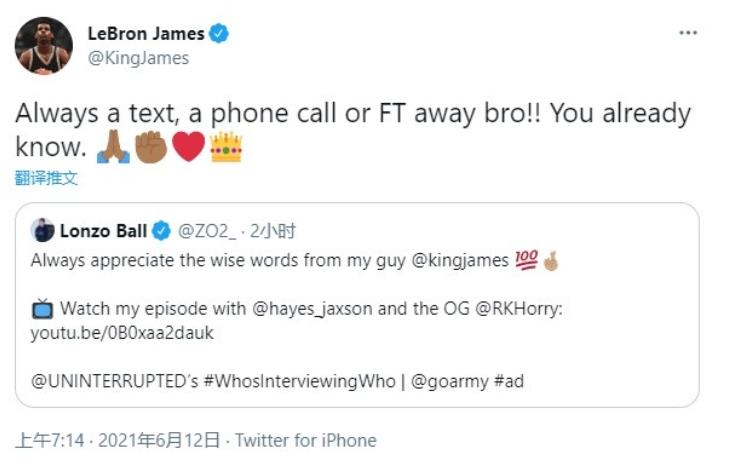Screen dimensions: 738x466
Task: Click the @kingjames mention in quote
Action: pyautogui.click(x=460, y=260)
